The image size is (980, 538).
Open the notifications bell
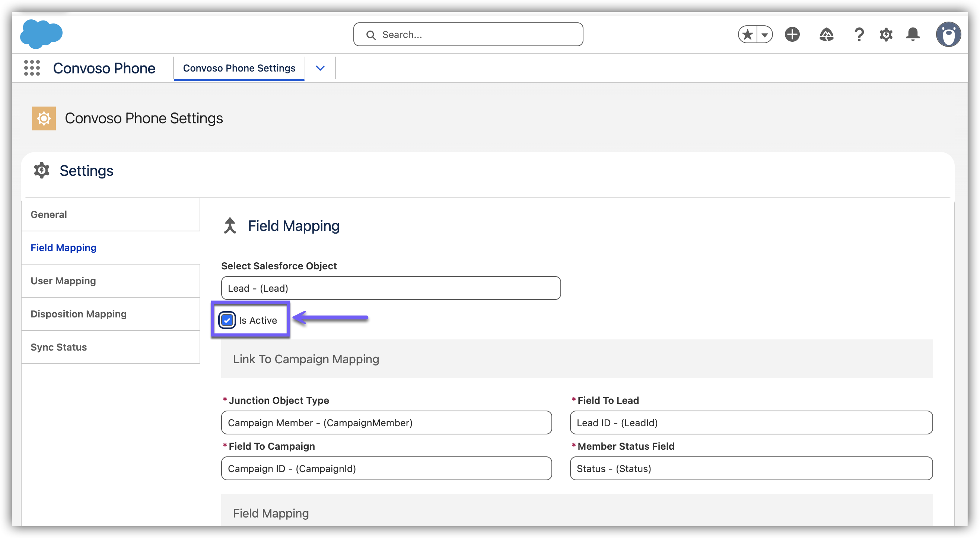913,35
